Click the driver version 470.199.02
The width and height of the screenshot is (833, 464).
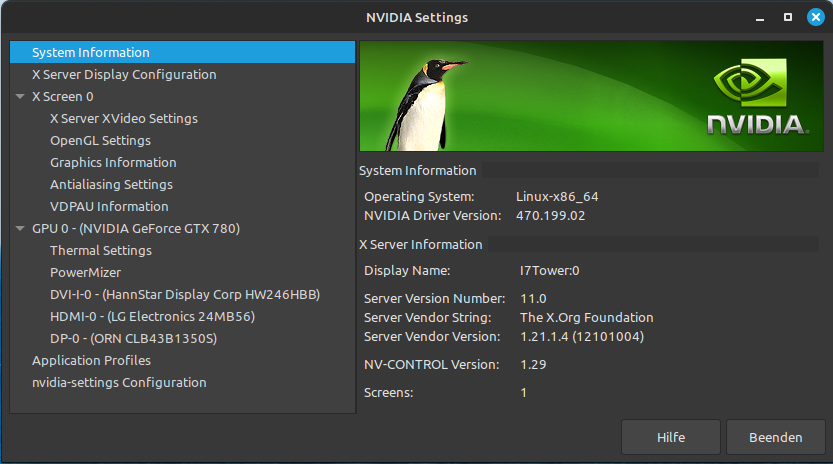click(x=550, y=216)
